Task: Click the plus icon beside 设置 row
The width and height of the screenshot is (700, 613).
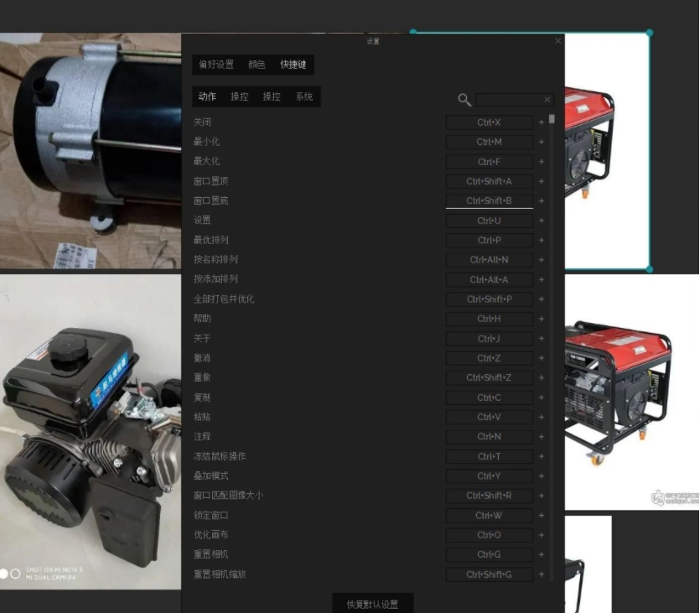Action: pyautogui.click(x=541, y=221)
